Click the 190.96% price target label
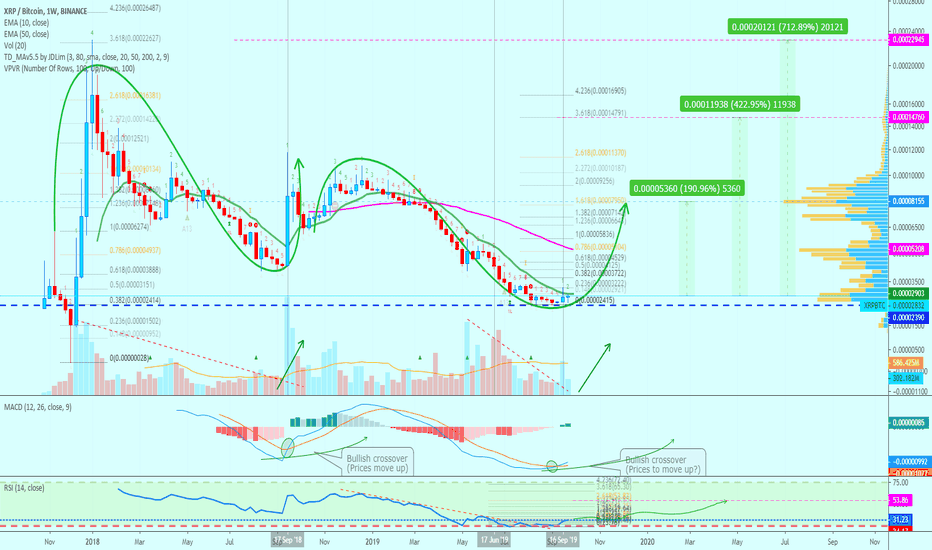The image size is (932, 550). [x=687, y=189]
